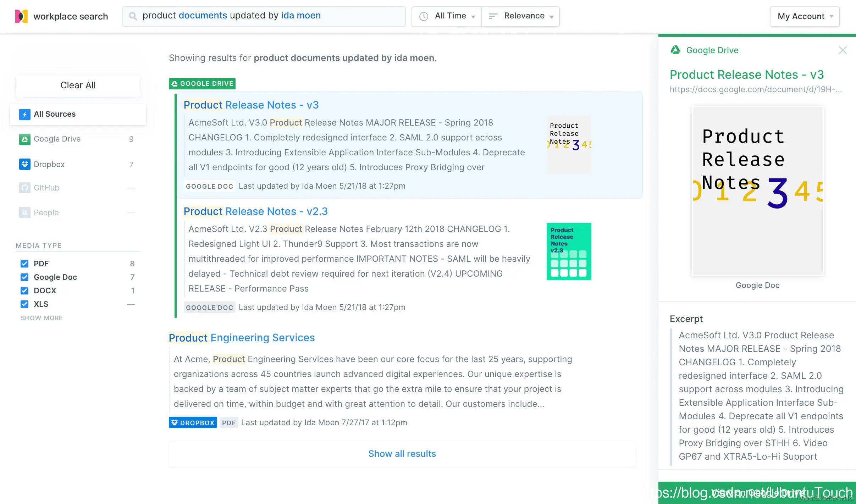
Task: Click the green v2.3 release notes thumbnail
Action: (569, 251)
